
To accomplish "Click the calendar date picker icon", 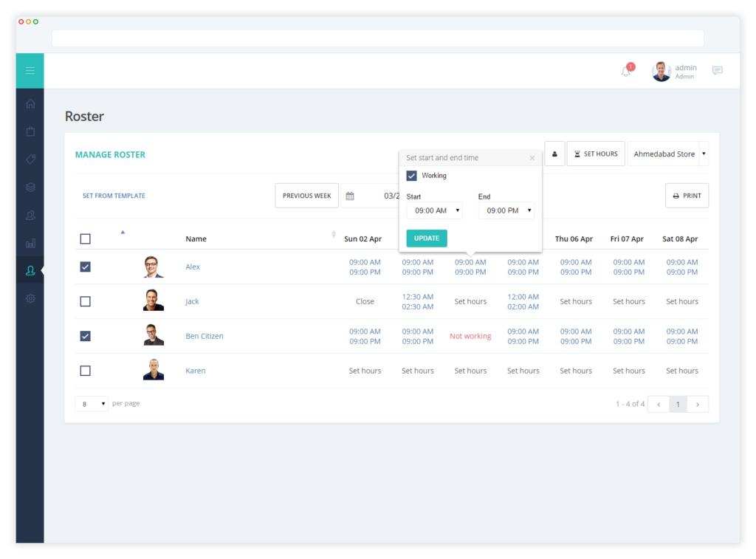I will click(x=350, y=196).
